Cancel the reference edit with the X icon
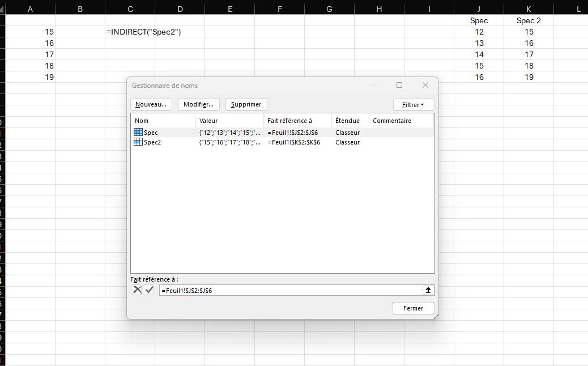588x366 pixels. point(137,290)
